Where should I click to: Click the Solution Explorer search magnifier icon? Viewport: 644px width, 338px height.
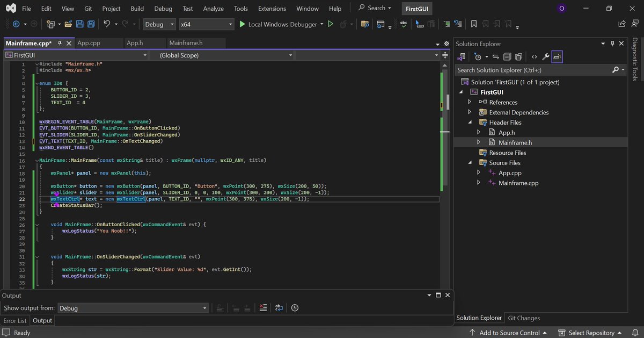[x=616, y=70]
